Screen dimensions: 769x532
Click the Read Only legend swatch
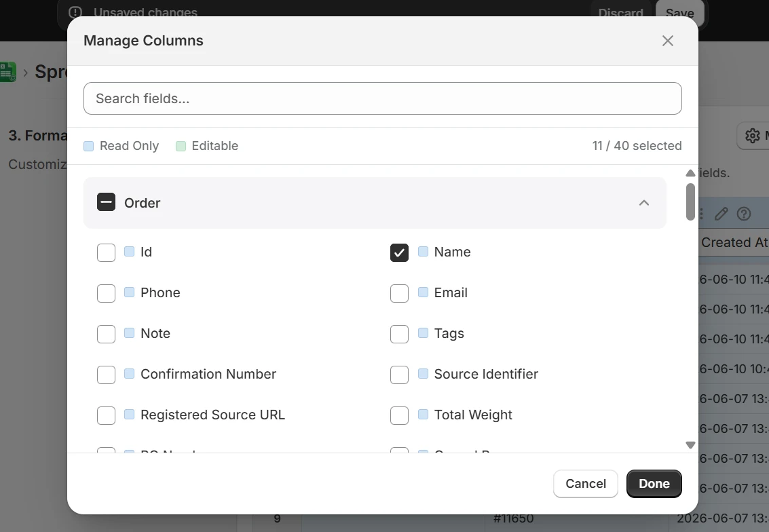click(x=88, y=146)
